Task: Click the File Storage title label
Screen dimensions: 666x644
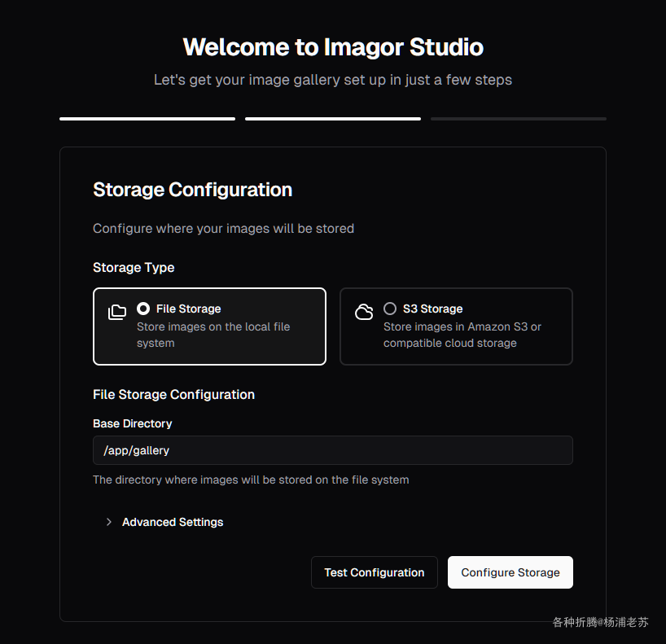Action: pyautogui.click(x=188, y=309)
